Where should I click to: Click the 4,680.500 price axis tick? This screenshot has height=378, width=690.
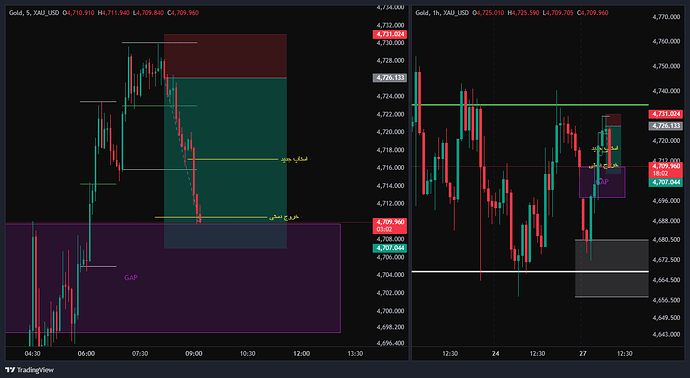pyautogui.click(x=667, y=240)
